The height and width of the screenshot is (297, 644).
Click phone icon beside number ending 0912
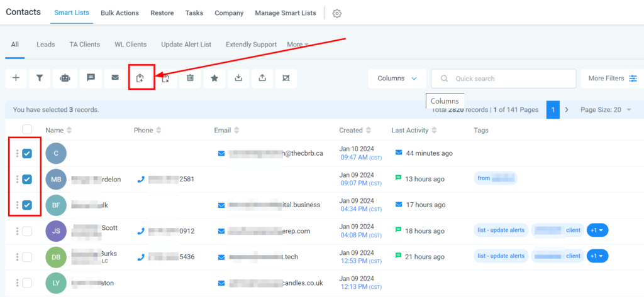[x=141, y=231]
